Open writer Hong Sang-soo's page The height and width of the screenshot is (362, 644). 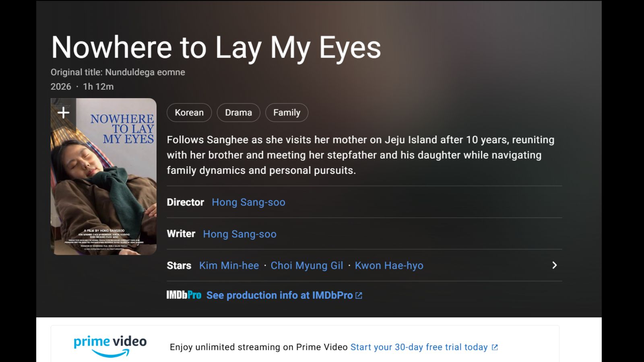[240, 234]
